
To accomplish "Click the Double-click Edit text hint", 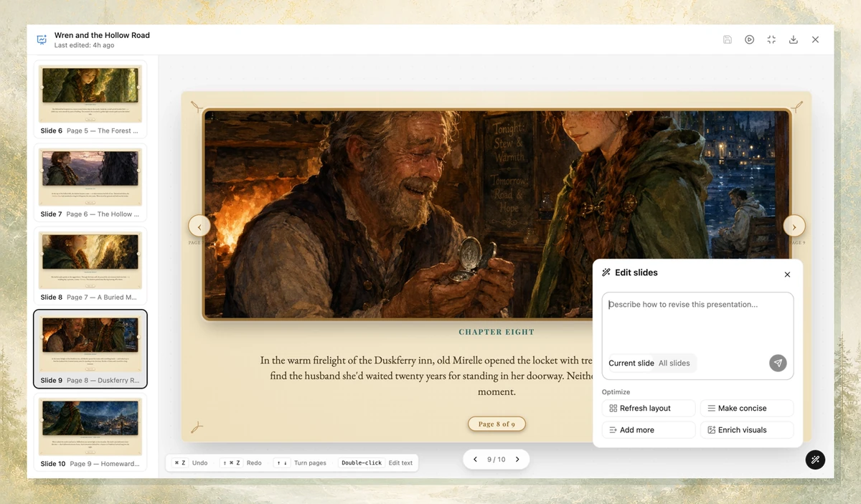I will [376, 463].
